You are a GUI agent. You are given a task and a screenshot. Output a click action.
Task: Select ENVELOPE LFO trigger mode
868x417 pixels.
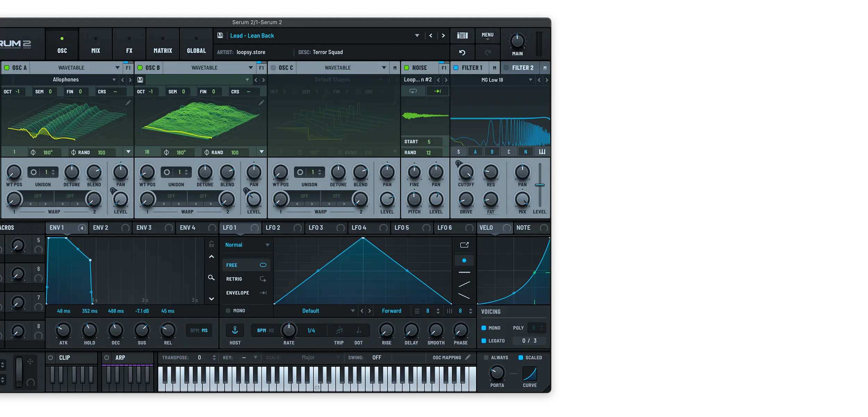click(246, 293)
